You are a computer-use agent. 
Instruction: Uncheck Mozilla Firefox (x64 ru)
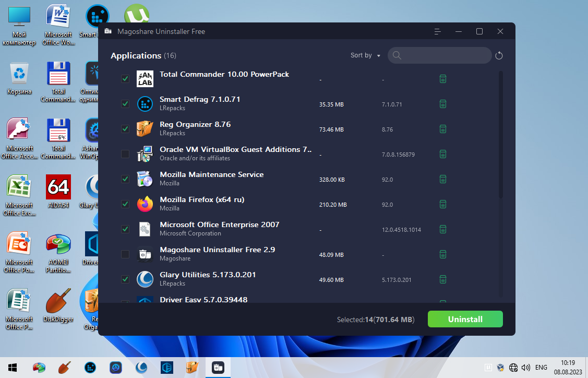click(x=125, y=204)
